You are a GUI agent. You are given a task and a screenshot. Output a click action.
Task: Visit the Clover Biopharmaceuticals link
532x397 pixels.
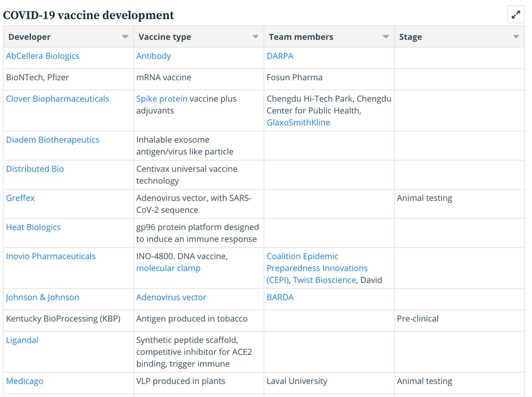point(57,99)
